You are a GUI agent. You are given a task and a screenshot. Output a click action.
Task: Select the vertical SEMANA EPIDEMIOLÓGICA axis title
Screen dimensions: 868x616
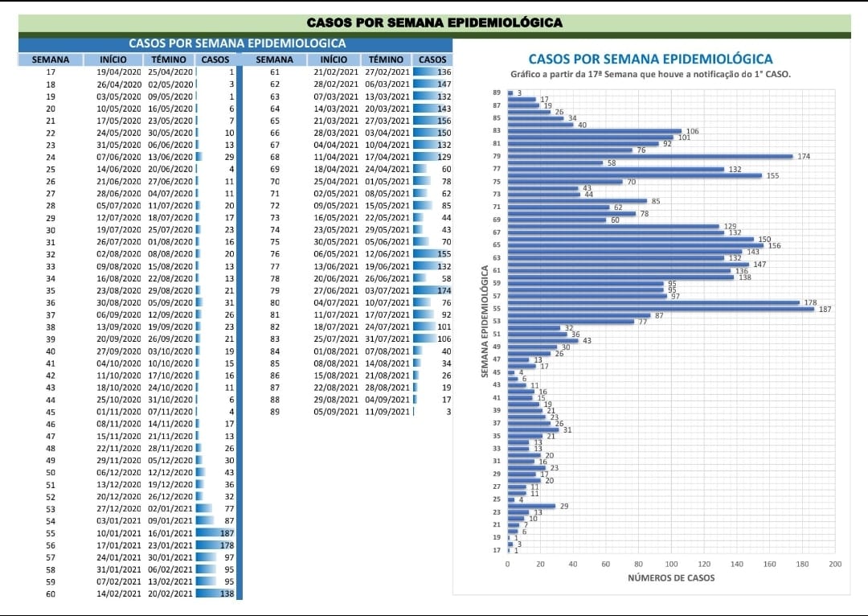pyautogui.click(x=485, y=322)
